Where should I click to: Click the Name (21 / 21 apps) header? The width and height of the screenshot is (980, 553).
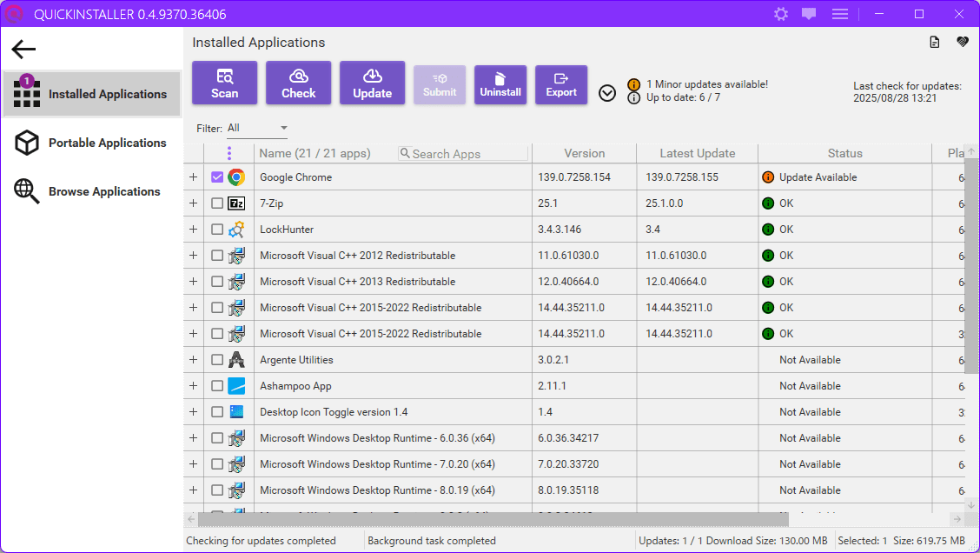pos(315,153)
